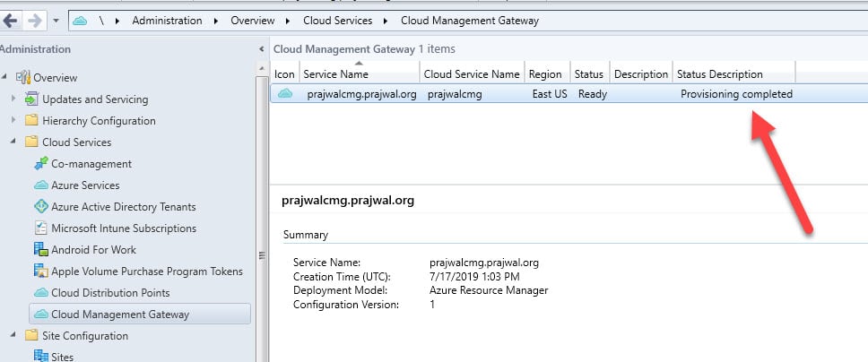Open the navigation history dropdown arrow
Screen dimensions: 868x362
(x=56, y=21)
